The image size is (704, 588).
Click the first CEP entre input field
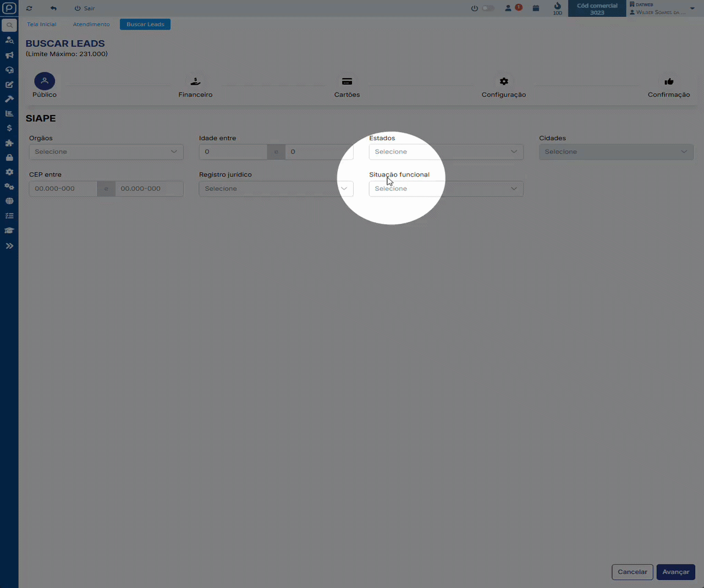[63, 189]
